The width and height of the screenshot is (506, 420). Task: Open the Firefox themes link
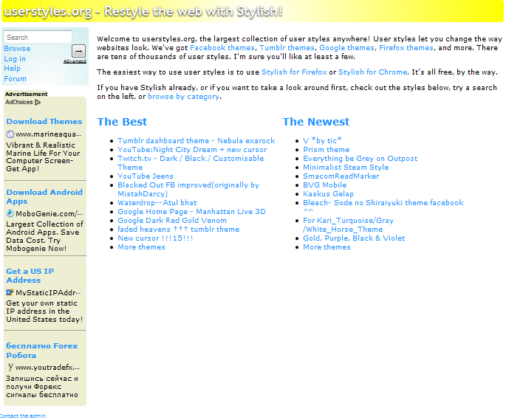406,48
